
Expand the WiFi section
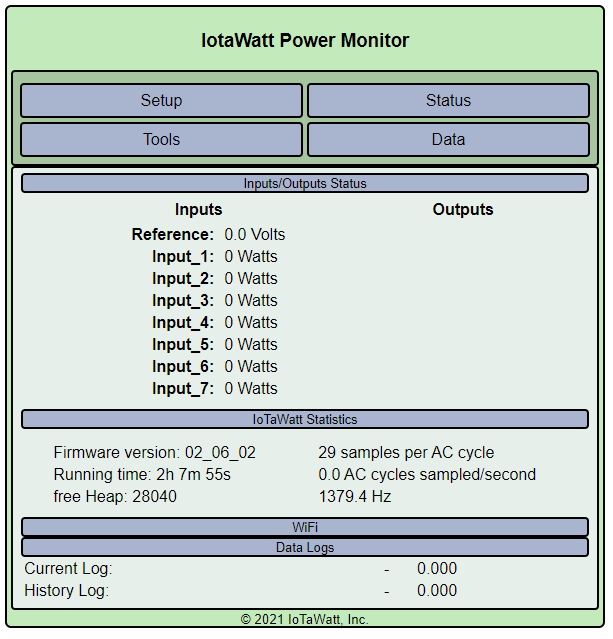pos(305,527)
